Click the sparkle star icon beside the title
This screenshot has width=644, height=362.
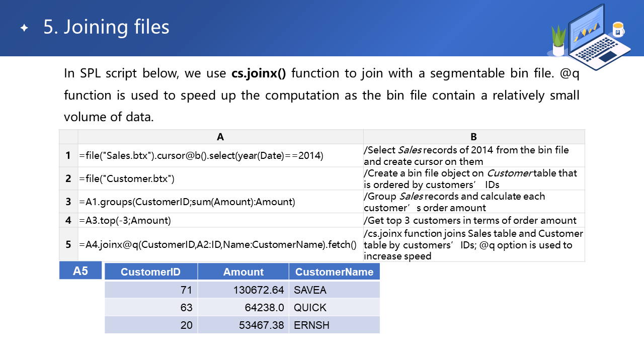24,28
